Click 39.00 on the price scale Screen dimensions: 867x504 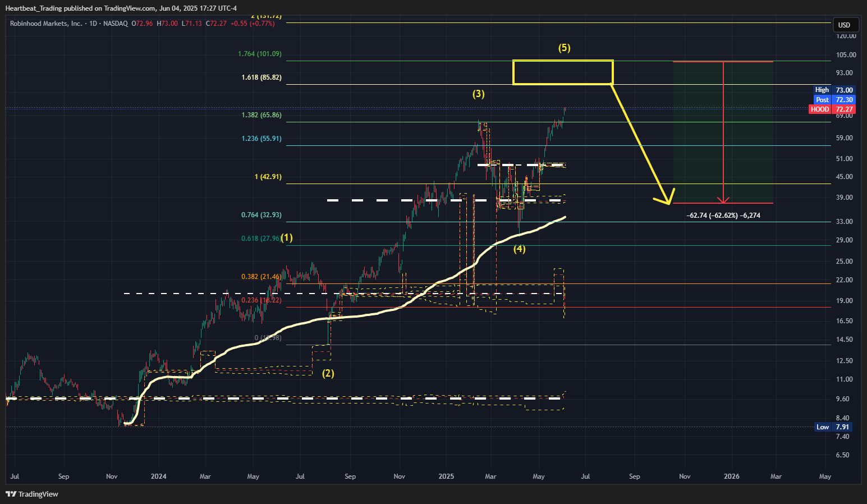coord(845,198)
